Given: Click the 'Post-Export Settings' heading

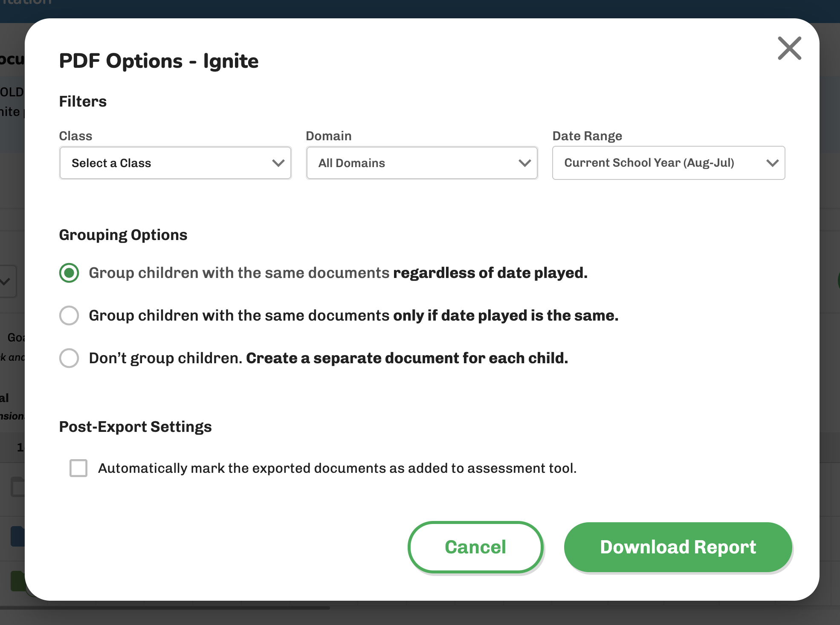Looking at the screenshot, I should click(x=135, y=427).
